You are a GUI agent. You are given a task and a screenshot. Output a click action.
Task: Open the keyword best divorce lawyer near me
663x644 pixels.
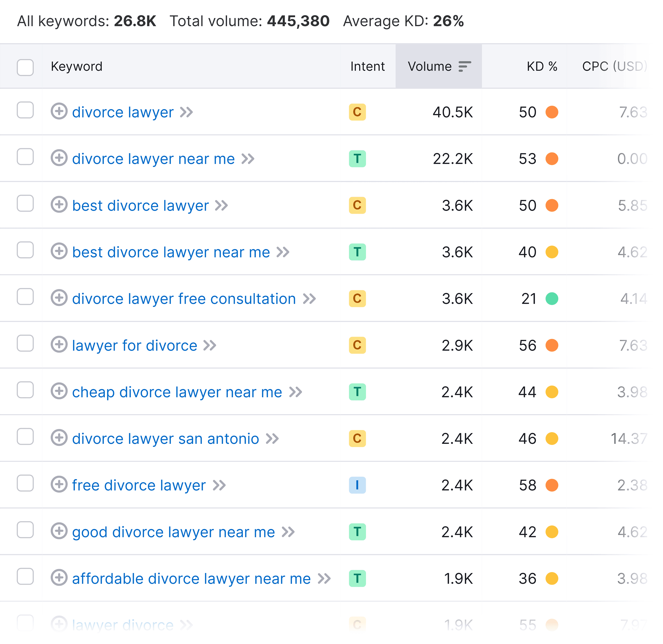(171, 252)
